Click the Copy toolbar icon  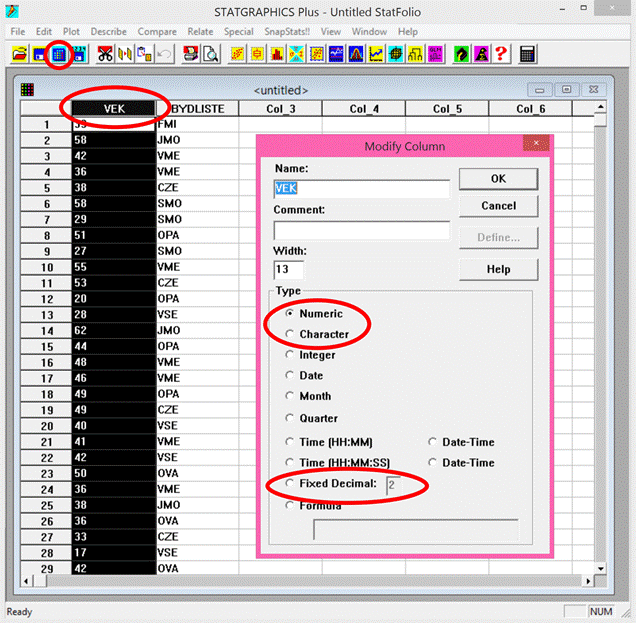[x=125, y=54]
